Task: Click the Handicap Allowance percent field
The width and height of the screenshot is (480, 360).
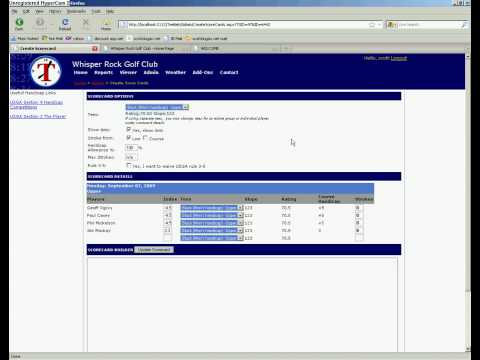Action: pyautogui.click(x=131, y=147)
